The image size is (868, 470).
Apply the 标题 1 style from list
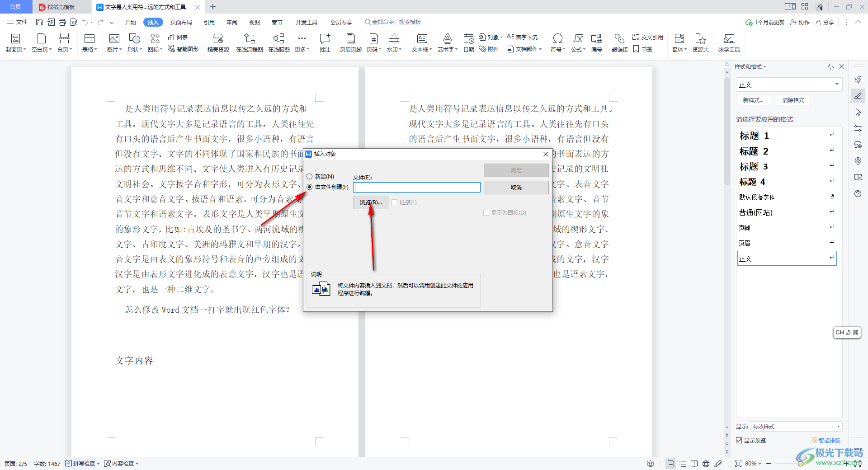coord(787,136)
